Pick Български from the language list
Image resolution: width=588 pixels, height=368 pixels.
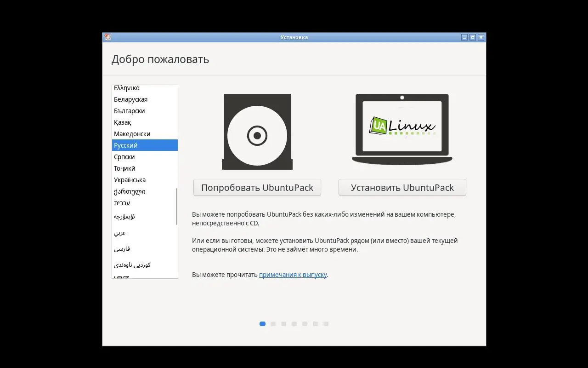pos(145,111)
